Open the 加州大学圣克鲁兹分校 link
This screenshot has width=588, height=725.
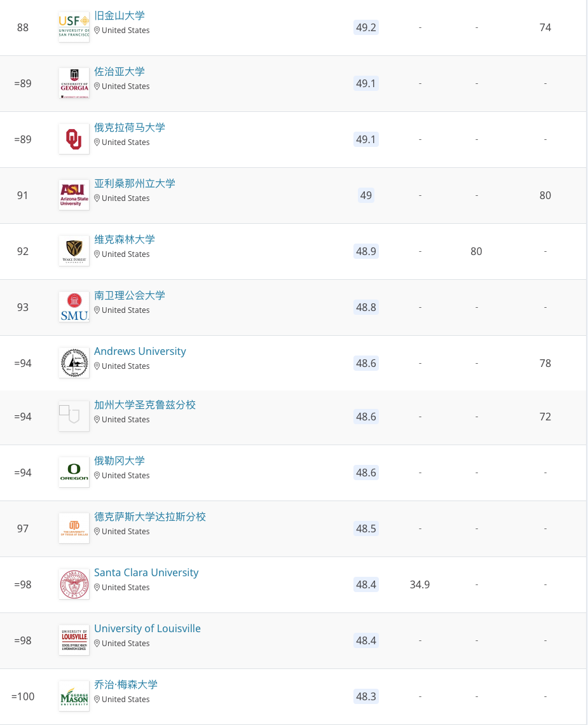tap(145, 405)
